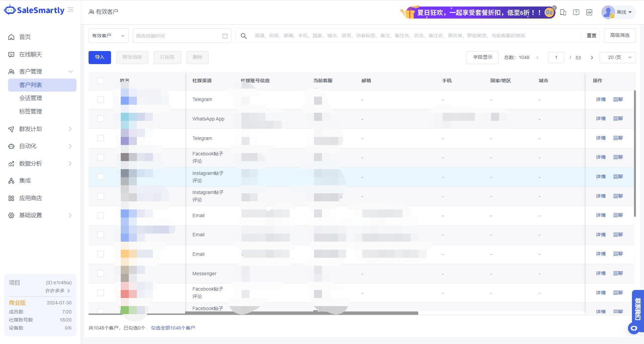Click the 应用商店 grid icon
Screen dimensions: 644x344
click(11, 198)
